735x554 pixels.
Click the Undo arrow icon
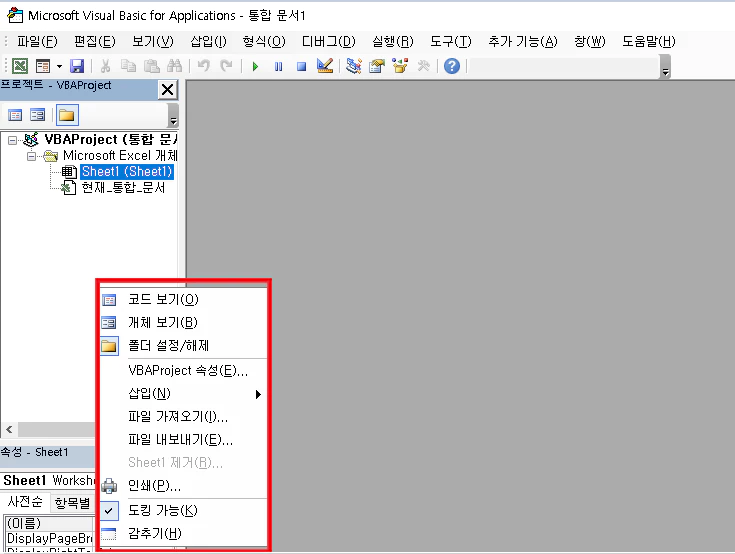pyautogui.click(x=203, y=66)
